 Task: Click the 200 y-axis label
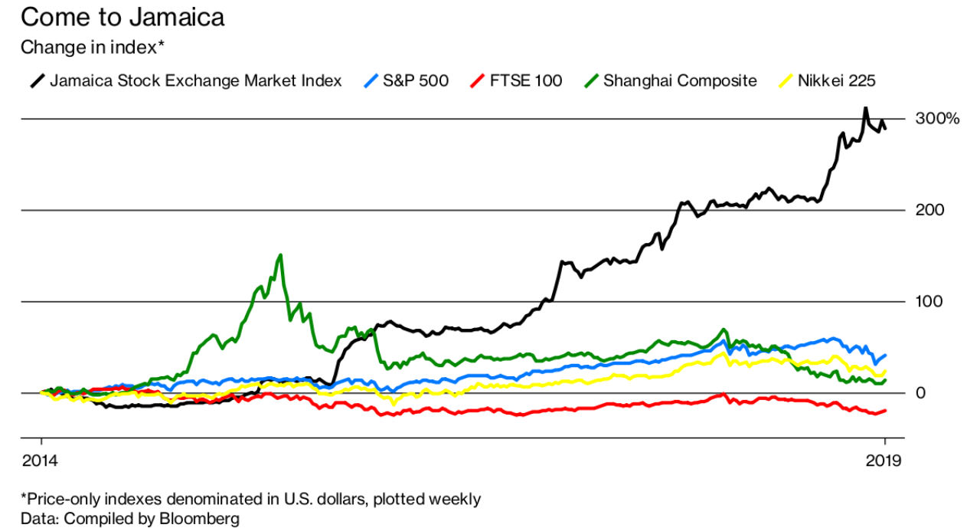coord(929,210)
